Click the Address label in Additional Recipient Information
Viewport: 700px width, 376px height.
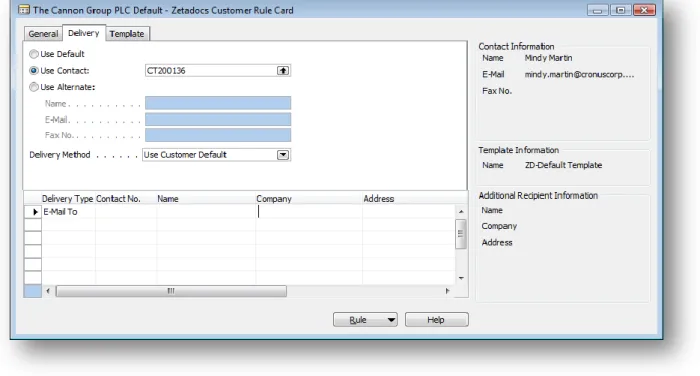click(497, 243)
